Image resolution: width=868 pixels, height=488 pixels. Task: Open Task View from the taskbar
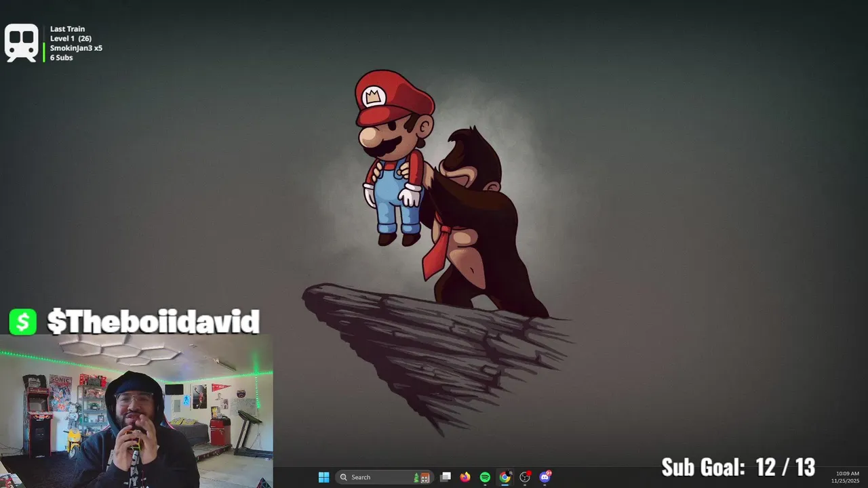[446, 477]
